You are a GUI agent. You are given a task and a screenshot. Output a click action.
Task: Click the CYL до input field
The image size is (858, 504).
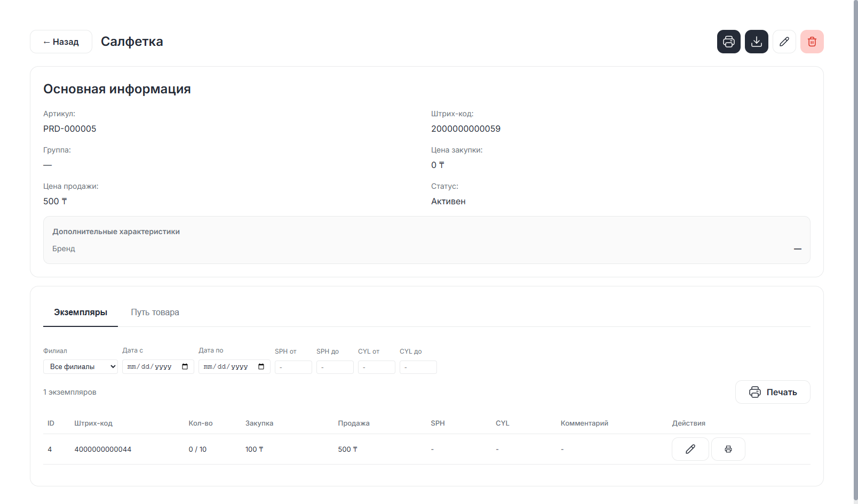pyautogui.click(x=418, y=367)
